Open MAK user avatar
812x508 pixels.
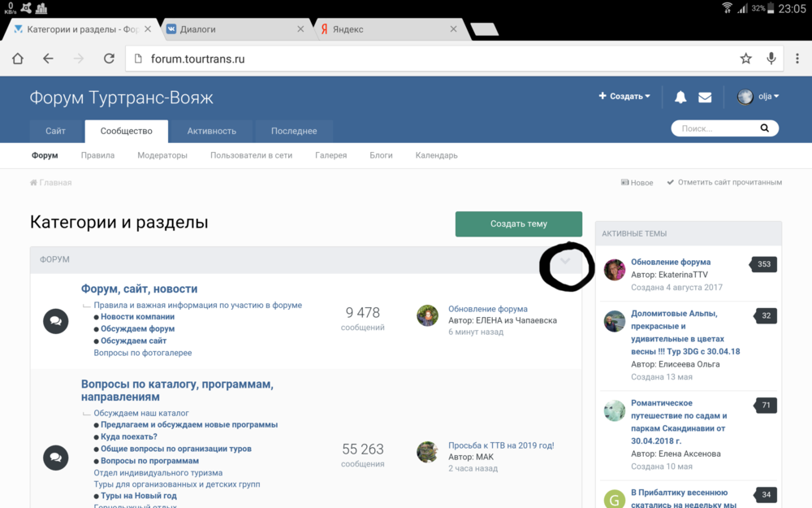(428, 451)
